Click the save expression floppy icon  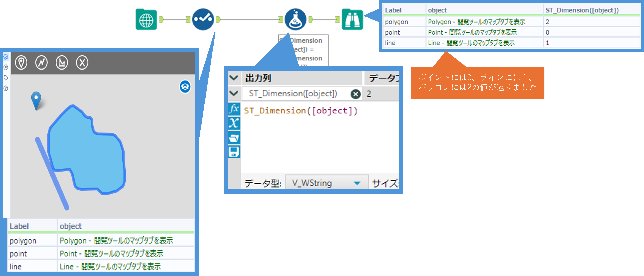[x=234, y=152]
